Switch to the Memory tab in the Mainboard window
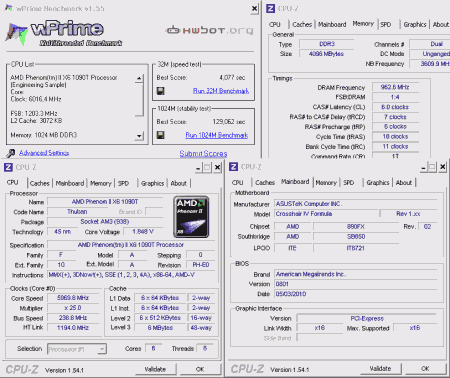The image size is (450, 378). [x=326, y=183]
